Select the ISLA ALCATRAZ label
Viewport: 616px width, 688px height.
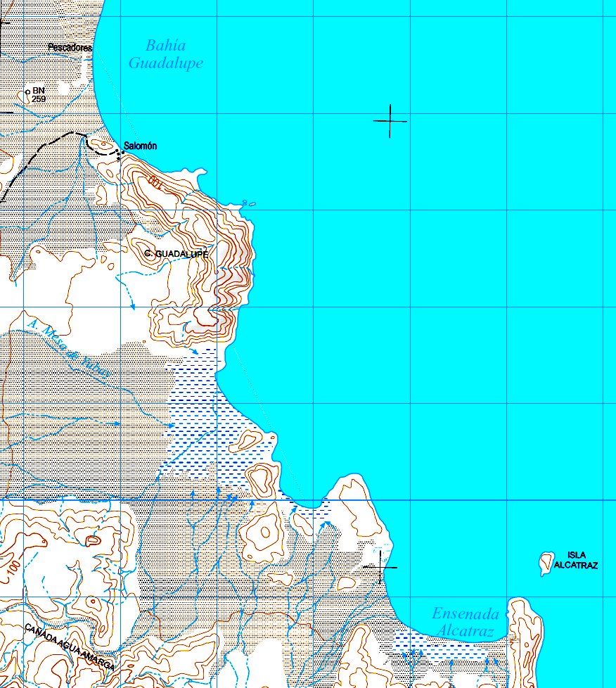point(576,560)
